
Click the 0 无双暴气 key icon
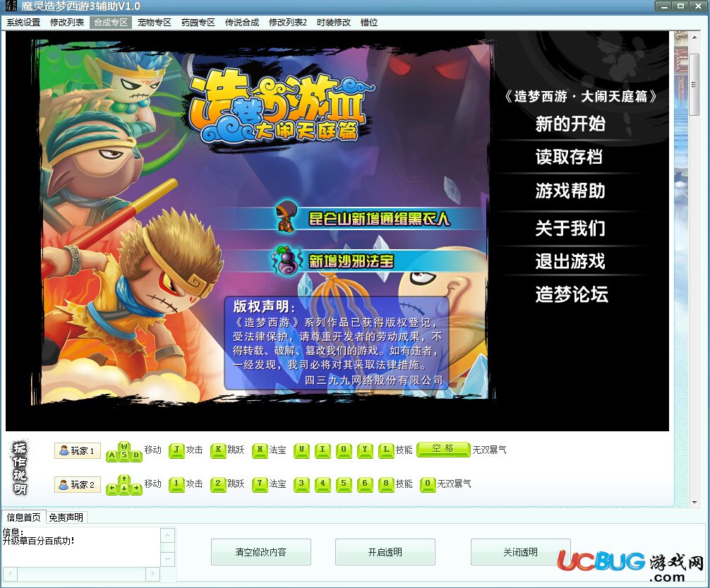(428, 484)
